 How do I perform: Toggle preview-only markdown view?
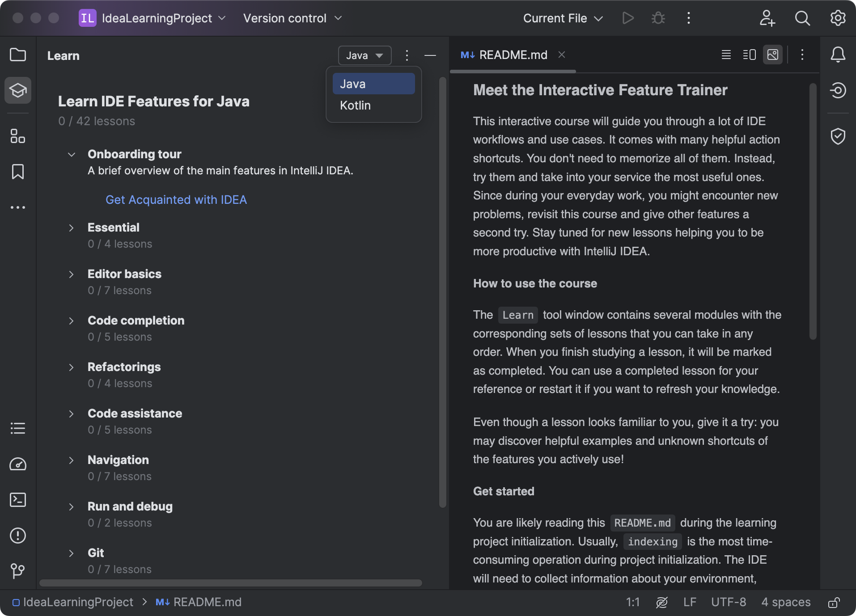pyautogui.click(x=772, y=55)
